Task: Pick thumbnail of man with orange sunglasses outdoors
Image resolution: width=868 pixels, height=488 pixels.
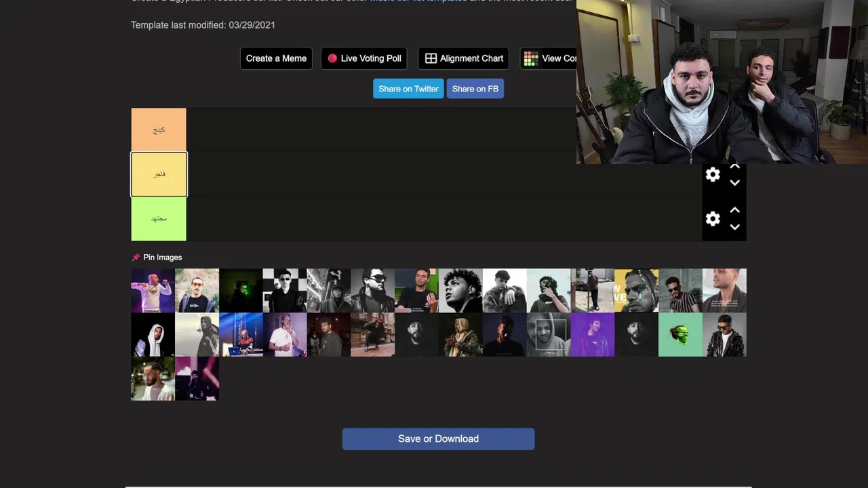Action: [x=197, y=290]
